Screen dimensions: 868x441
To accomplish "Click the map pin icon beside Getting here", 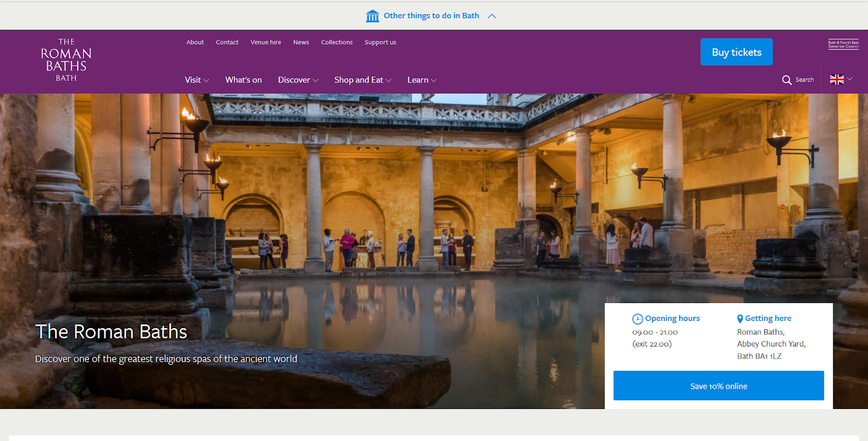I will click(x=740, y=319).
